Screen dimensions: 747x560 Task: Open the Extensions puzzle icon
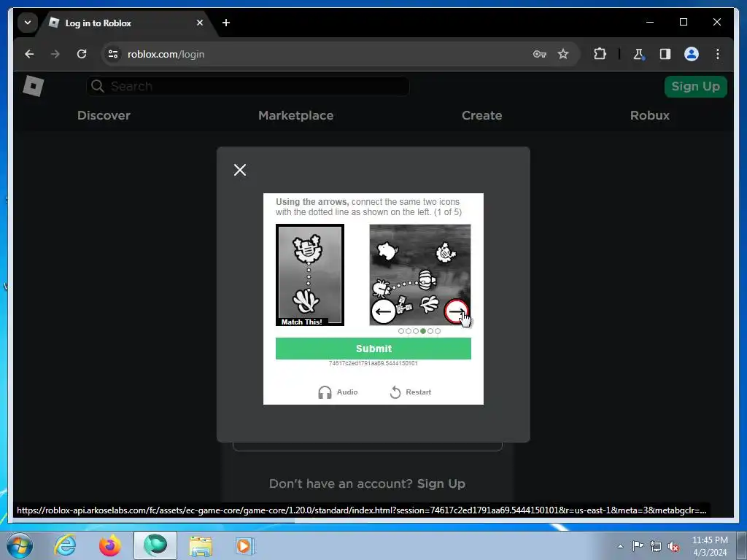pyautogui.click(x=600, y=54)
